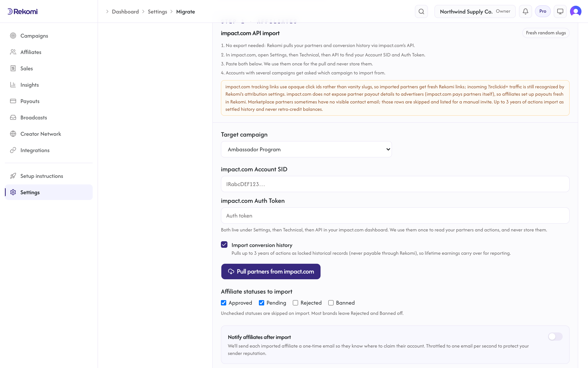Uncheck the Pending status checkbox
Viewport: 588px width, 368px height.
pos(262,303)
